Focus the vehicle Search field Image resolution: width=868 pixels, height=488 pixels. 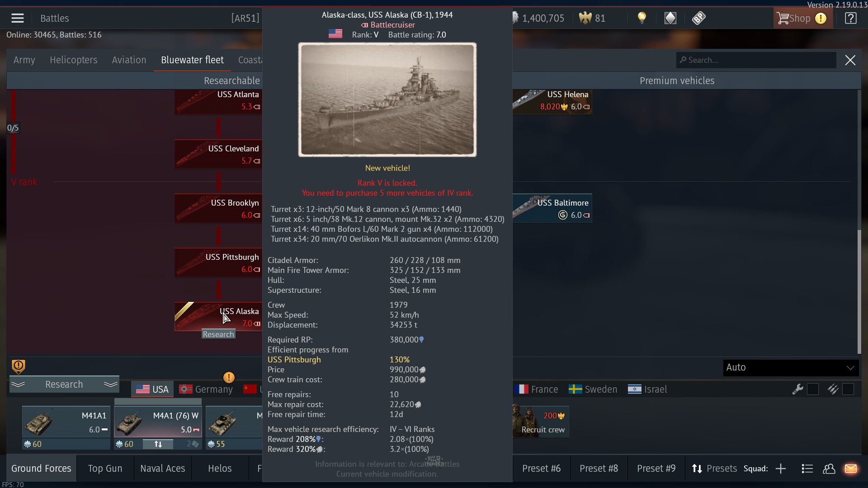(756, 60)
